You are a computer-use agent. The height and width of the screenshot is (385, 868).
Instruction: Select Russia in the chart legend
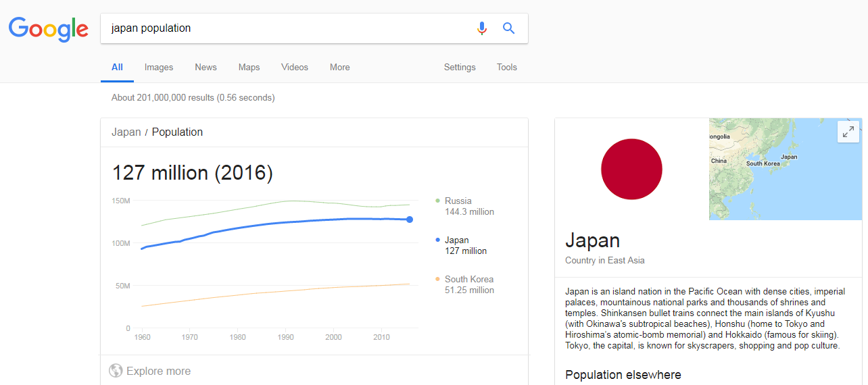[458, 201]
